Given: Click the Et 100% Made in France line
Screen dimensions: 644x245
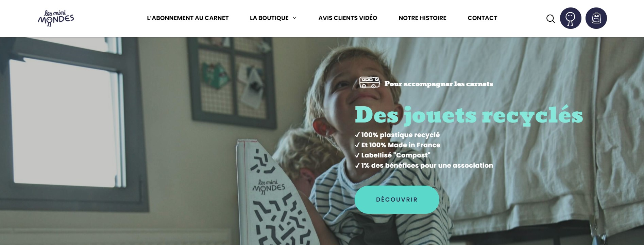Looking at the screenshot, I should pyautogui.click(x=397, y=145).
